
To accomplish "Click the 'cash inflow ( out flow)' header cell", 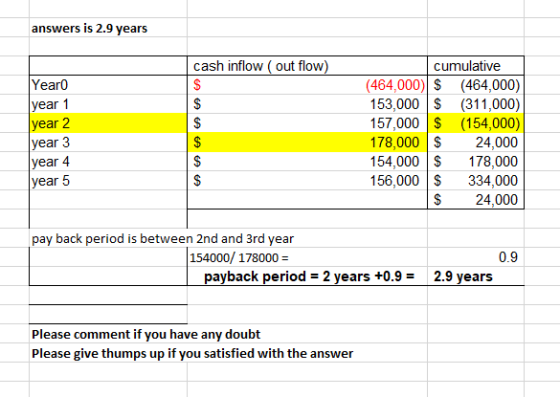I will point(307,66).
